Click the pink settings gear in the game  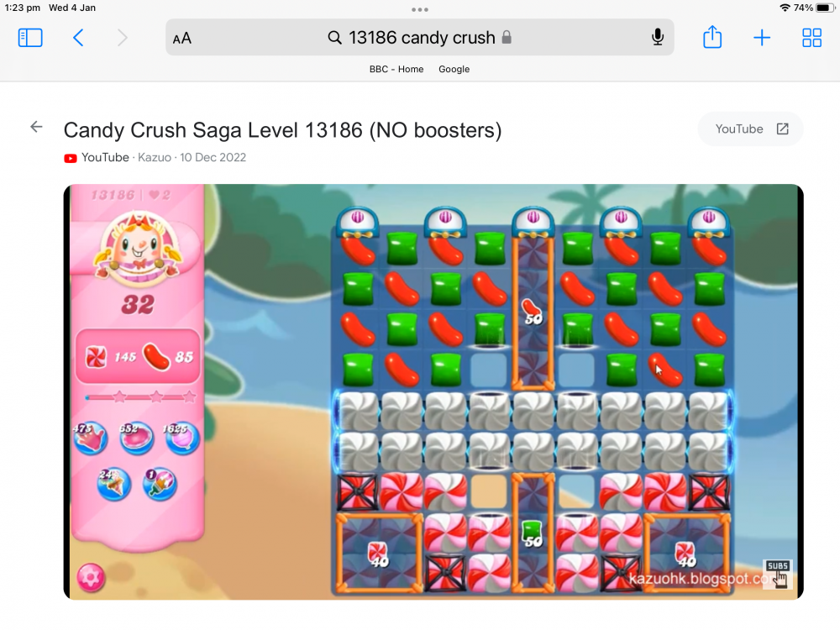pyautogui.click(x=91, y=578)
